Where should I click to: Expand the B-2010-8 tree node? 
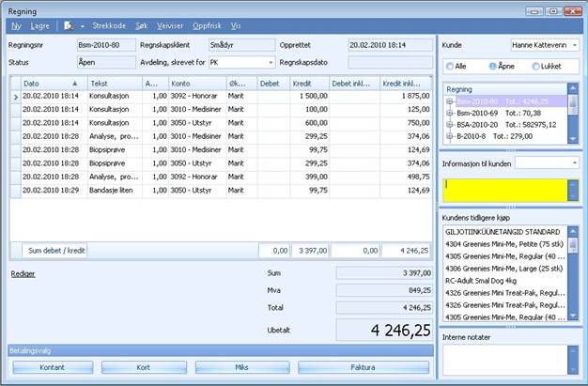pyautogui.click(x=449, y=136)
